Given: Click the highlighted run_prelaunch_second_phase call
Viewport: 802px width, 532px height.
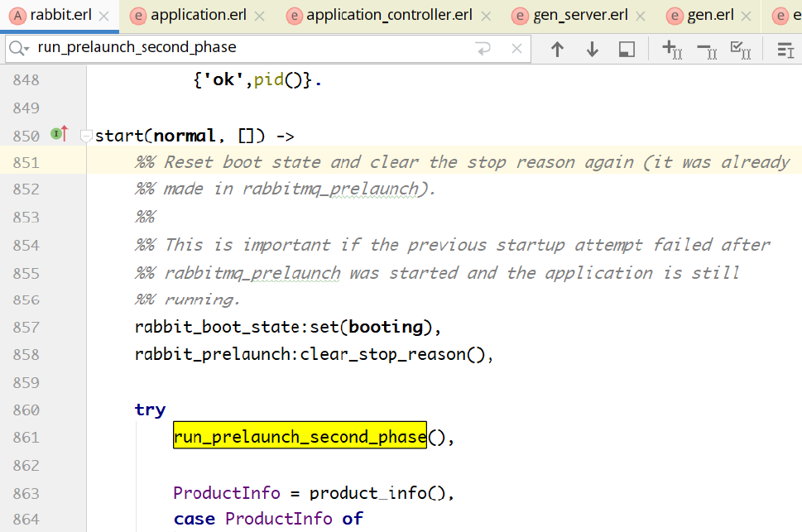Looking at the screenshot, I should [x=299, y=437].
